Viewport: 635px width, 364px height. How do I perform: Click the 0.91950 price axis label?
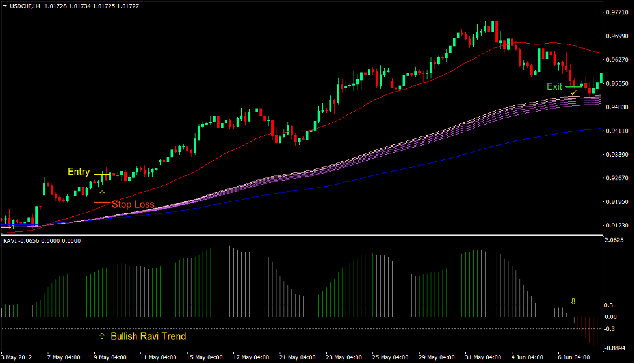617,201
